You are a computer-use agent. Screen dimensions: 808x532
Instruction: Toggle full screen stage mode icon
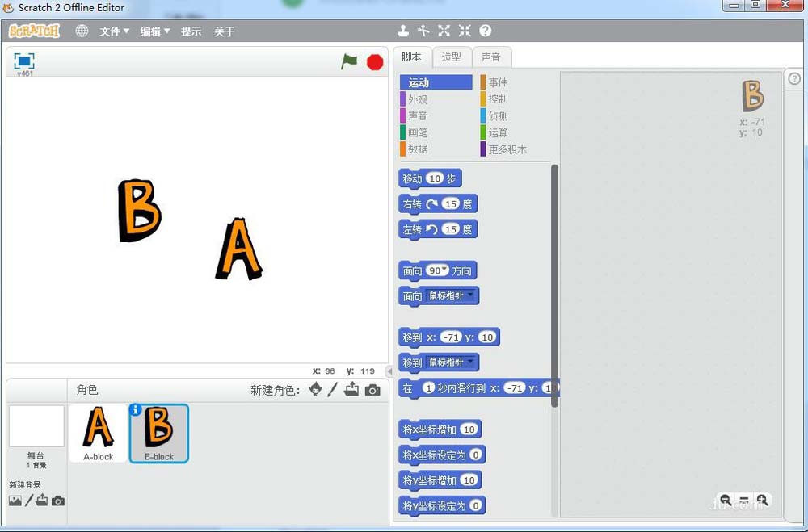coord(24,61)
